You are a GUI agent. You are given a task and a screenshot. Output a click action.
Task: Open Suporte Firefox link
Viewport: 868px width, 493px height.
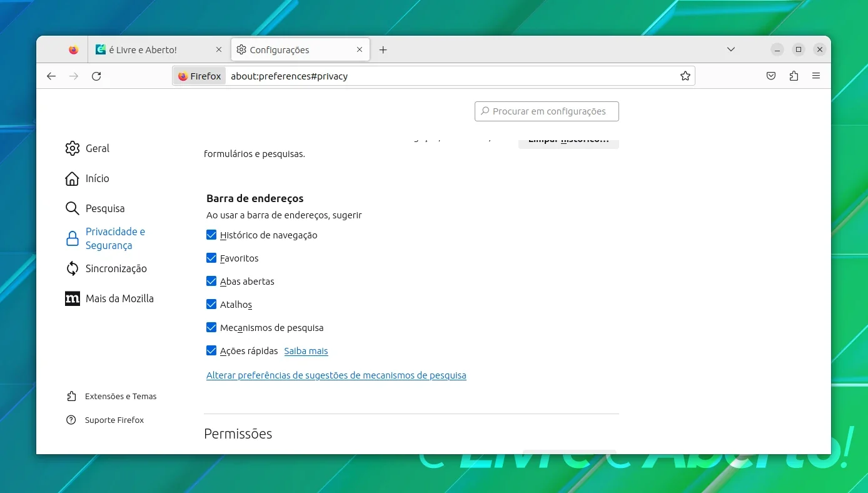click(114, 420)
